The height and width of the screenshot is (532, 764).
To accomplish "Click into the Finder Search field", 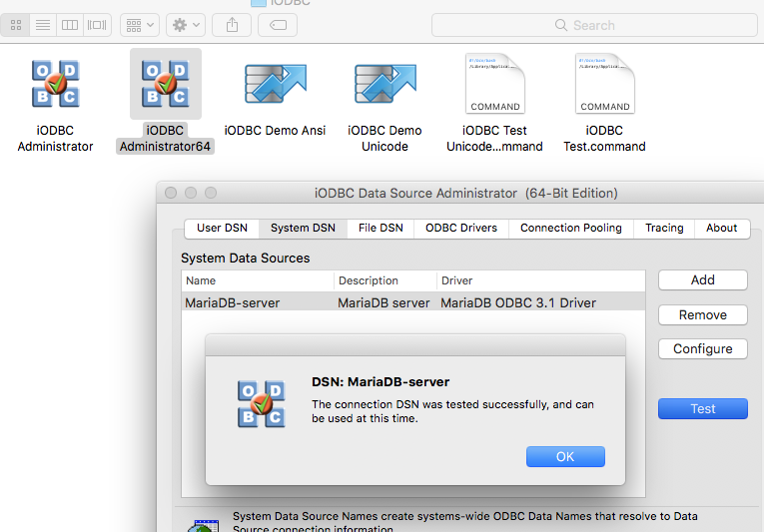I will pyautogui.click(x=594, y=25).
